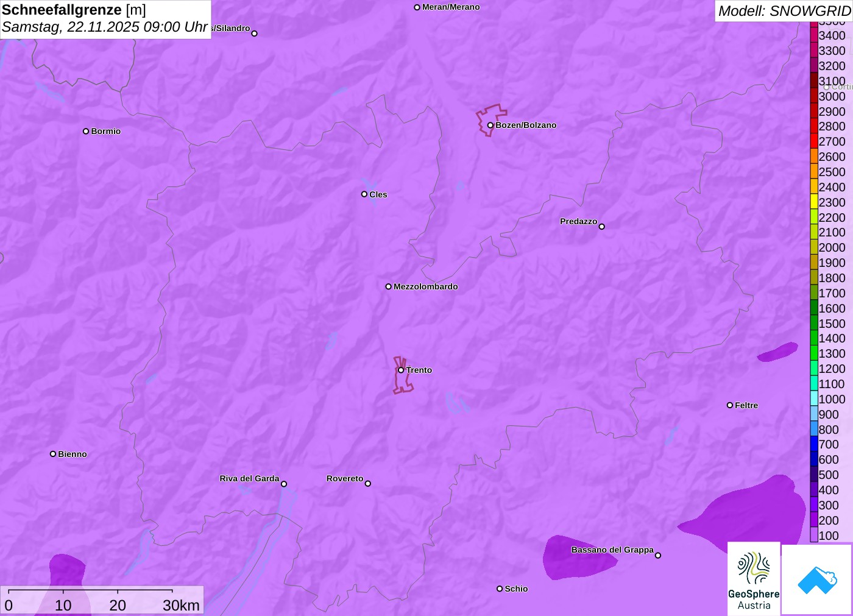Screen dimensions: 853x616
Task: Click the Cles location marker
Action: coord(364,194)
